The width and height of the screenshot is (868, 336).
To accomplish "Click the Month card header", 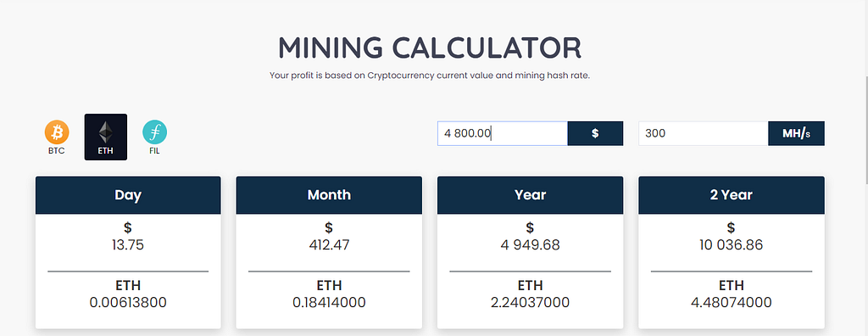I will click(329, 195).
